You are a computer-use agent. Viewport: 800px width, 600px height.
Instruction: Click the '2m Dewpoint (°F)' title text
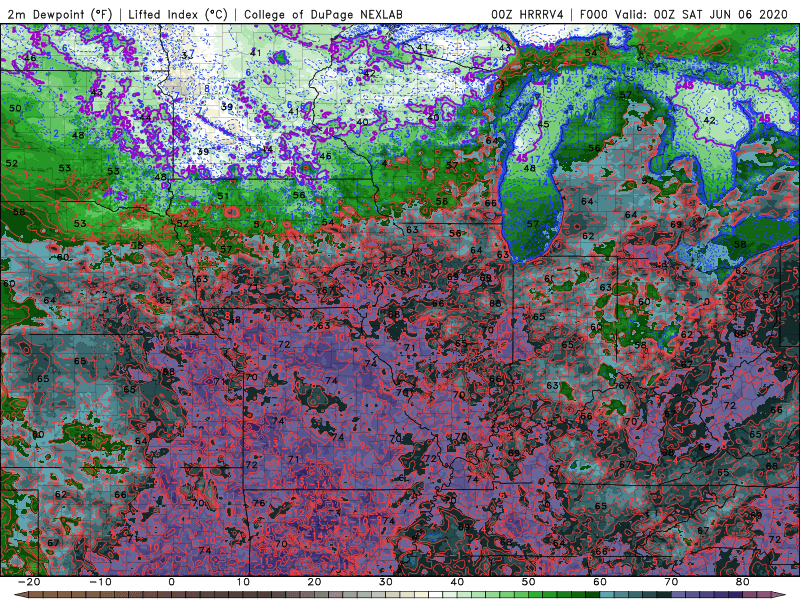coord(59,14)
